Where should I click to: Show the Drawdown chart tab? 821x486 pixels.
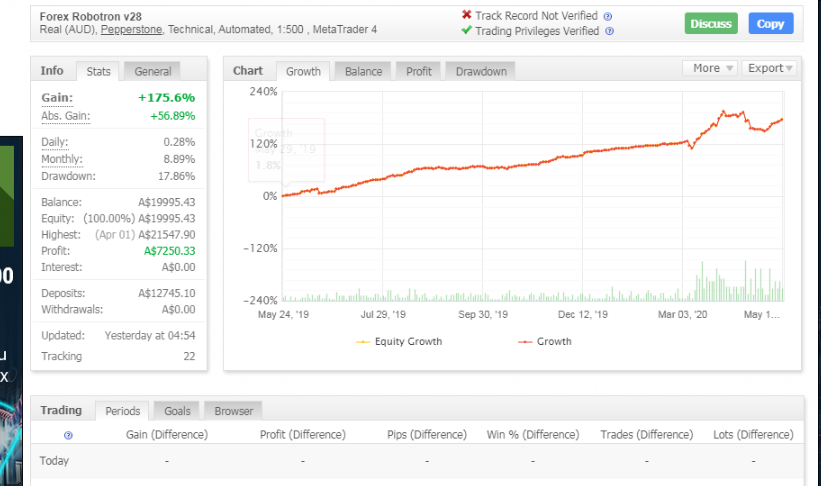coord(481,71)
